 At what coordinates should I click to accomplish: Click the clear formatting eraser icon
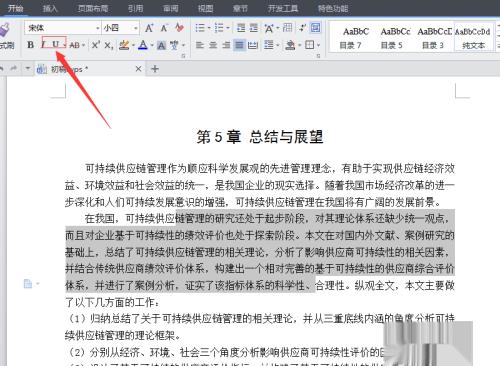[179, 28]
